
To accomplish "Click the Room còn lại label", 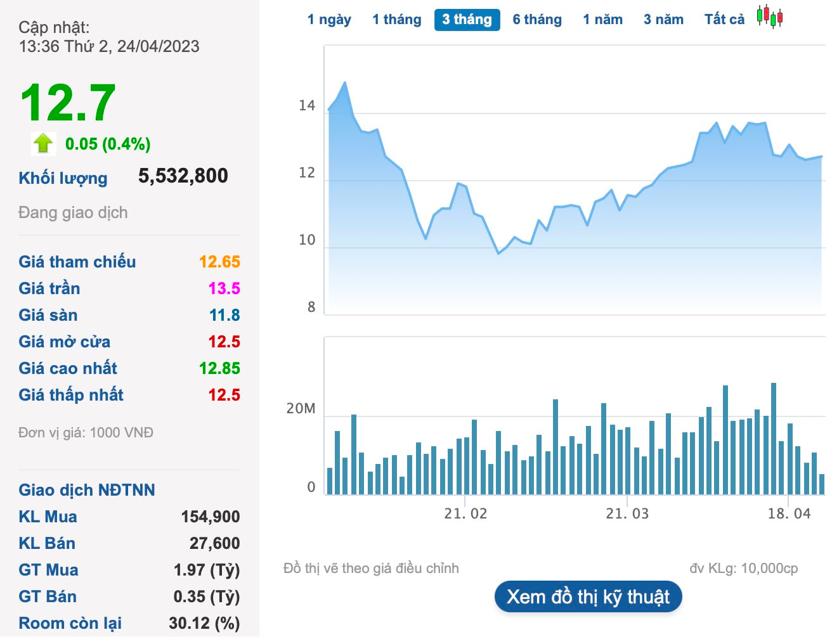I will (x=70, y=623).
